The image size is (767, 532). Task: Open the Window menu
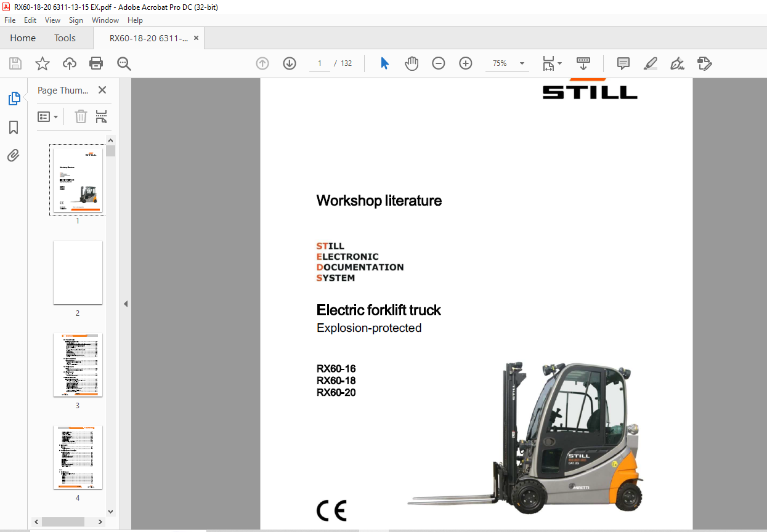(105, 20)
